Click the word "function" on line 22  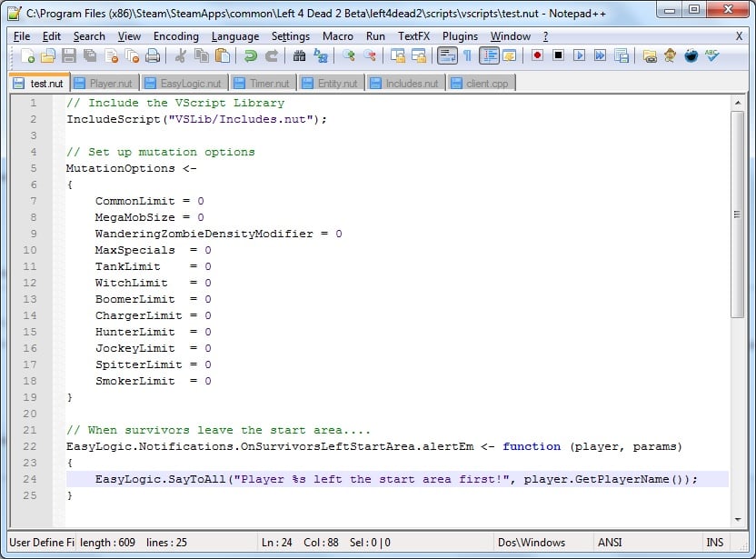[x=532, y=446]
